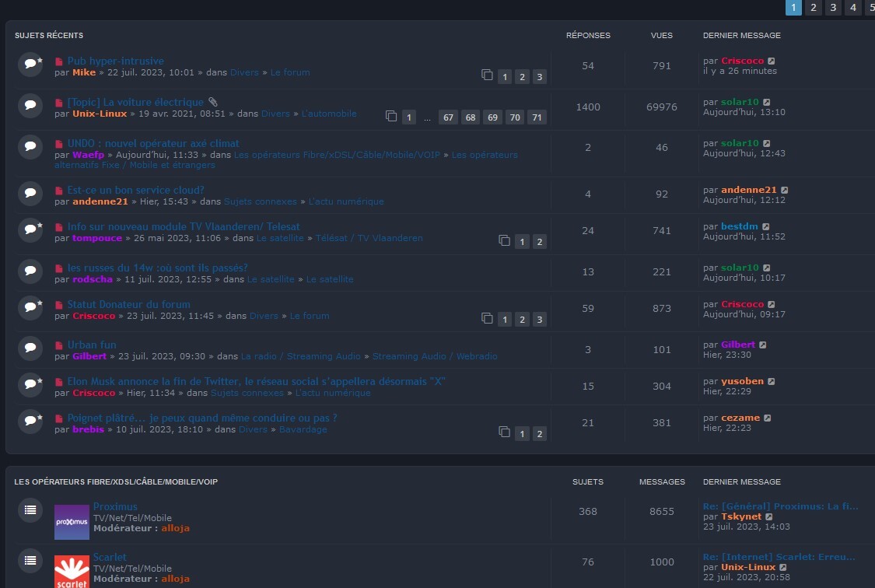The image size is (875, 588).
Task: View profile of author brebis
Action: click(88, 429)
